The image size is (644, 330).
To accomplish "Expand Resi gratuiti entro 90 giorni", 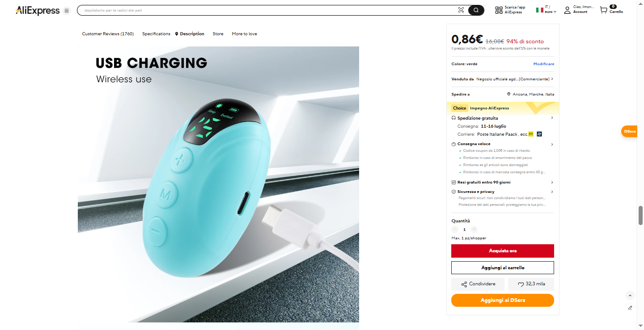I will pyautogui.click(x=503, y=182).
